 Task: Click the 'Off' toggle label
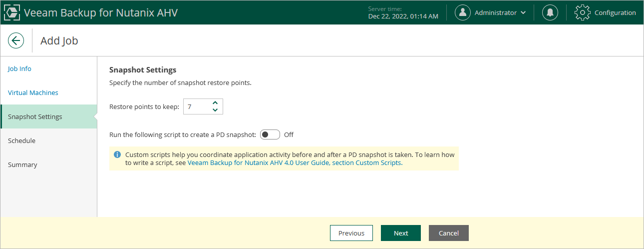tap(289, 134)
